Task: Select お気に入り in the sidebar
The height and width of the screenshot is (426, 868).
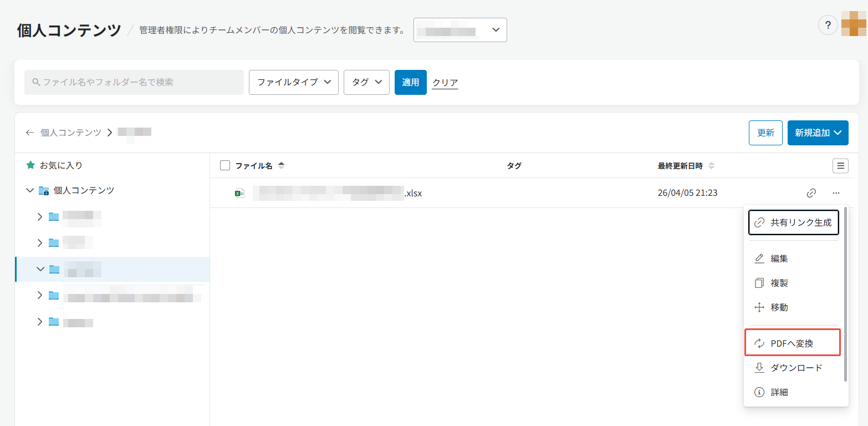Action: [61, 165]
